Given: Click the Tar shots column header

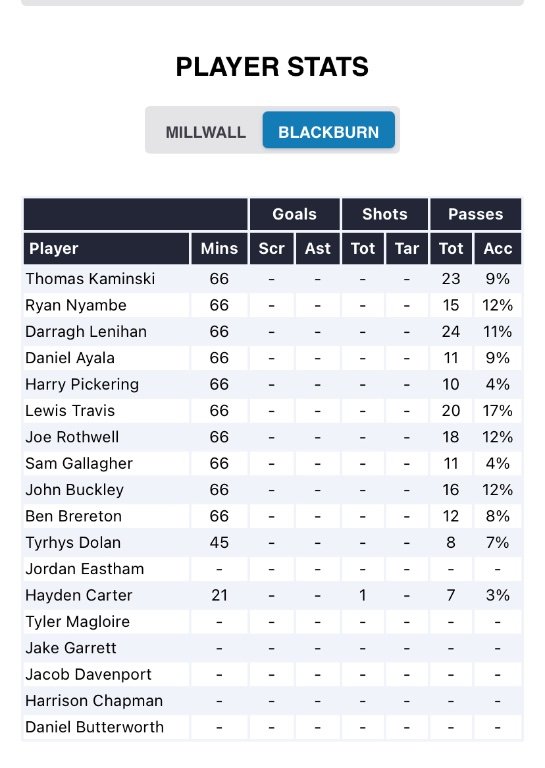Looking at the screenshot, I should coord(407,248).
